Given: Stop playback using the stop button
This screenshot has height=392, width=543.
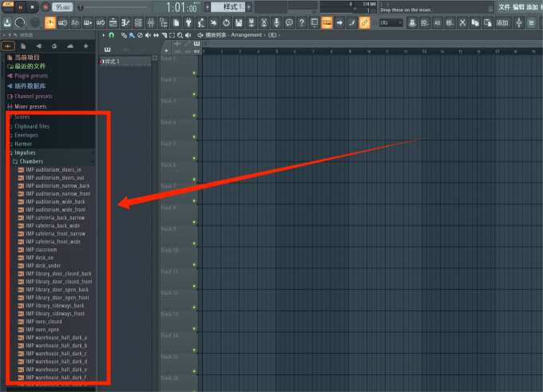Looking at the screenshot, I should (33, 7).
